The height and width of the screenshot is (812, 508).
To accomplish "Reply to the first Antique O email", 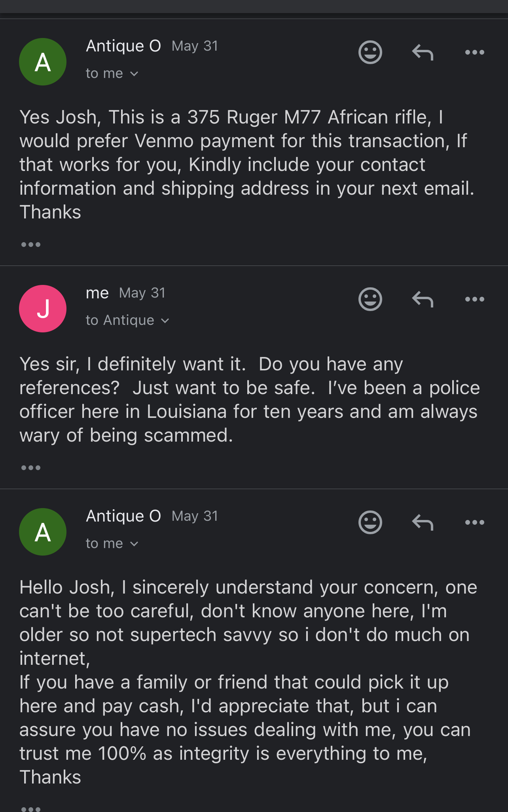I will [x=423, y=52].
